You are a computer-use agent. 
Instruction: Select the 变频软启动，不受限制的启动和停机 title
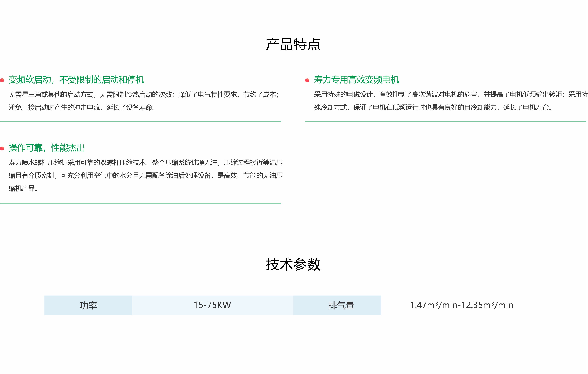[76, 80]
